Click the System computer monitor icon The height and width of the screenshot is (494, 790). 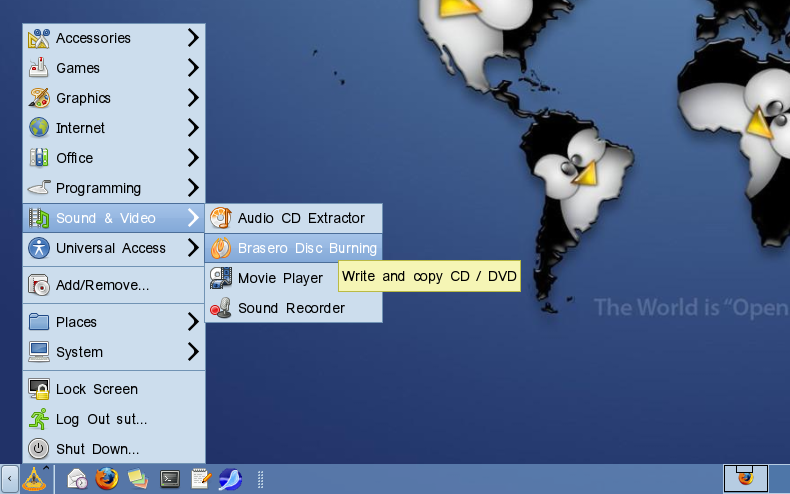(39, 352)
